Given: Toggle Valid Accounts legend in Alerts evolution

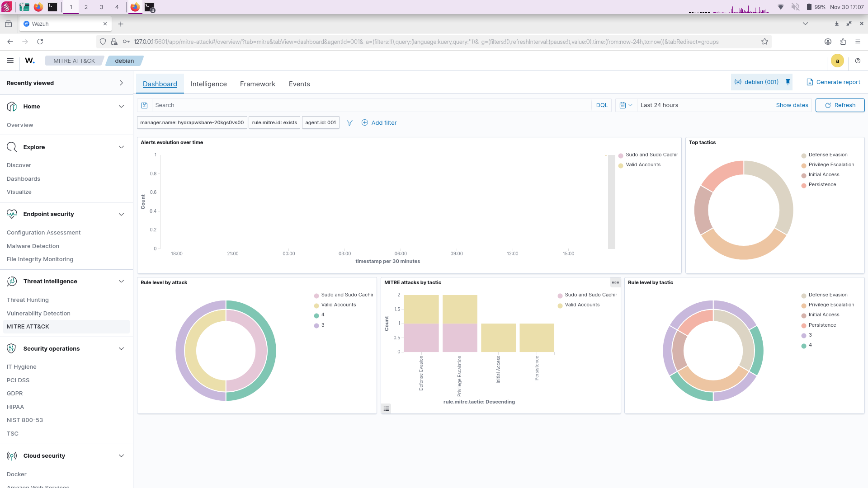Looking at the screenshot, I should click(x=643, y=164).
